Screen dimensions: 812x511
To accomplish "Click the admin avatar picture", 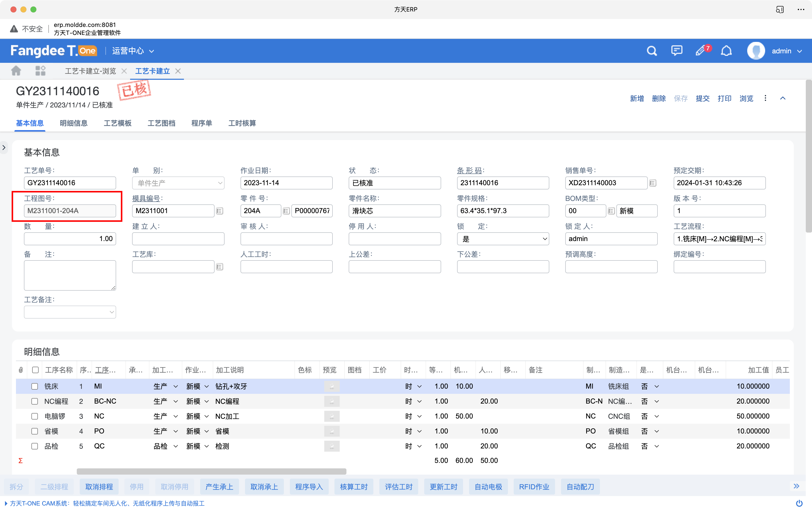I will pyautogui.click(x=756, y=51).
